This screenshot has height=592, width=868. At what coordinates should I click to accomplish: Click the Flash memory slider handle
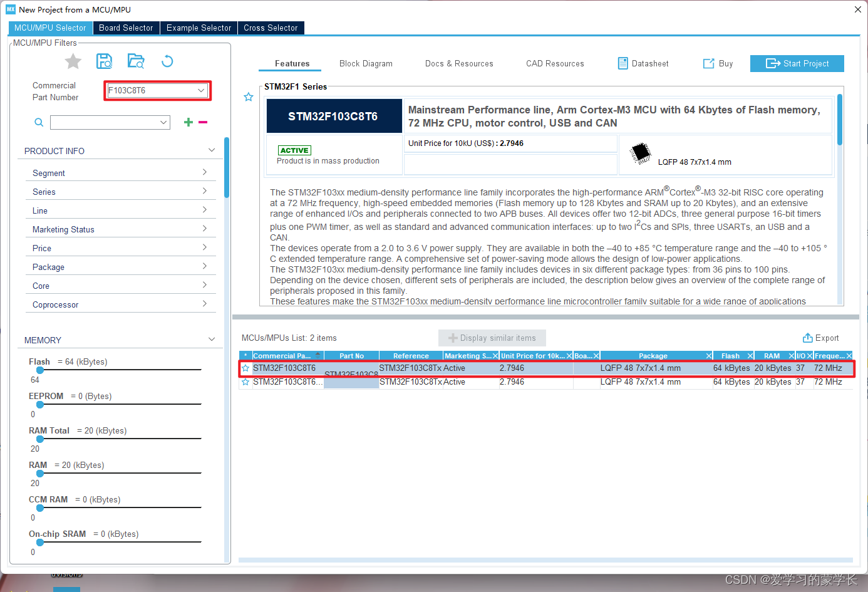40,370
